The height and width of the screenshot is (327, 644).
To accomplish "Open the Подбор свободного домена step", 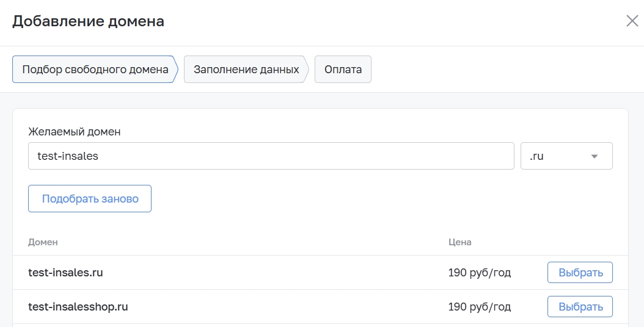I will (95, 70).
